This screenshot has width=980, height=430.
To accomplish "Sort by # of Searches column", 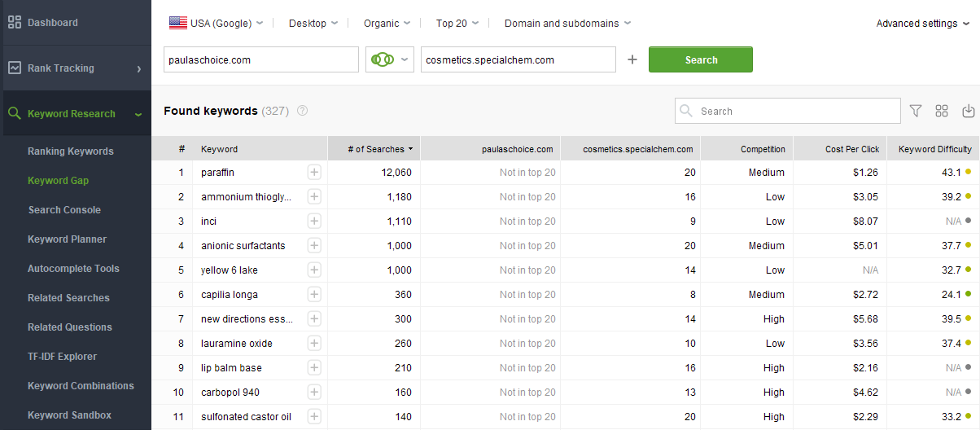I will point(374,149).
